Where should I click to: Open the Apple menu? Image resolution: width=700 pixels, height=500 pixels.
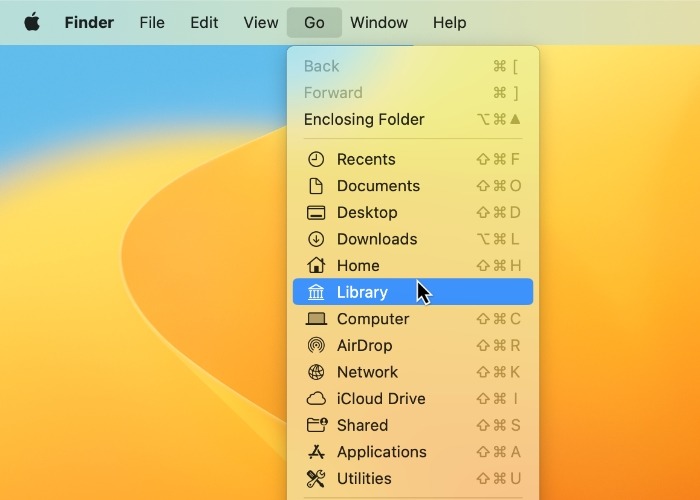pyautogui.click(x=32, y=22)
